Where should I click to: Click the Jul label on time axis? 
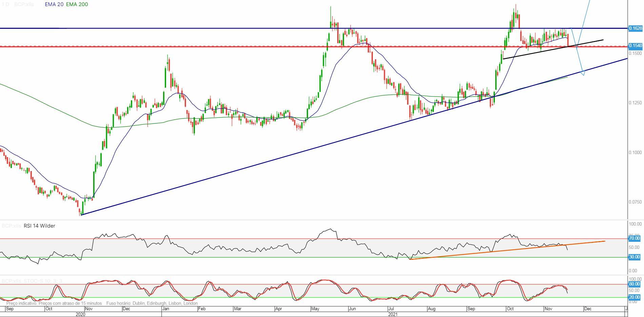tap(391, 309)
